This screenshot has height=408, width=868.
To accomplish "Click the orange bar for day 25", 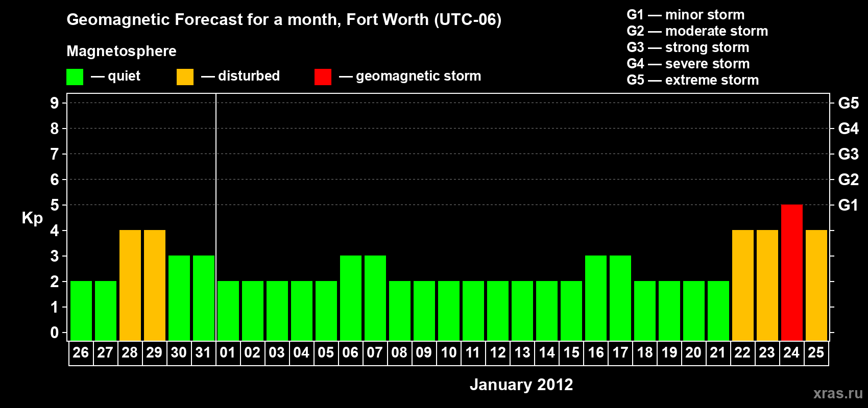I will point(816,286).
